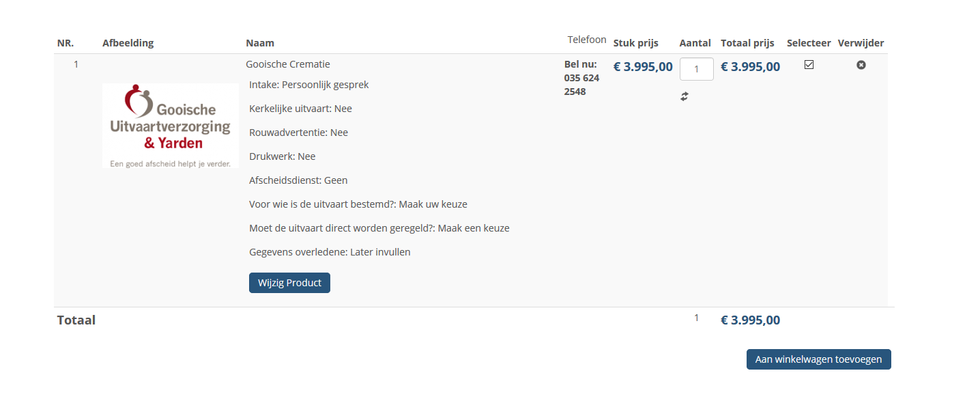Click the Afbeelding column header
The width and height of the screenshot is (980, 401).
click(128, 43)
